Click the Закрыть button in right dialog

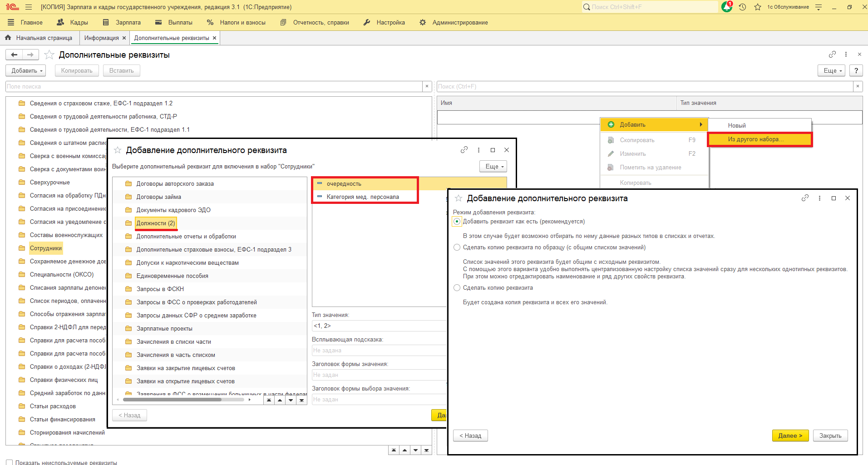(830, 436)
